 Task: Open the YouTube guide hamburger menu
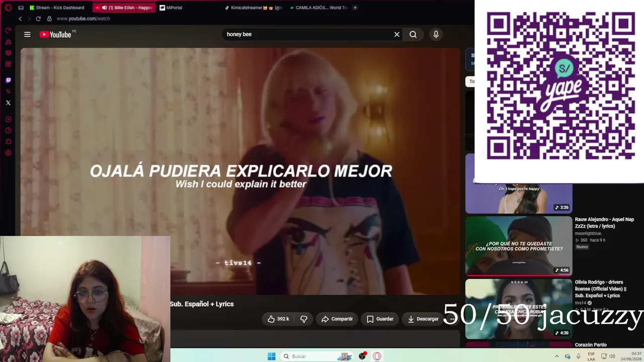27,34
